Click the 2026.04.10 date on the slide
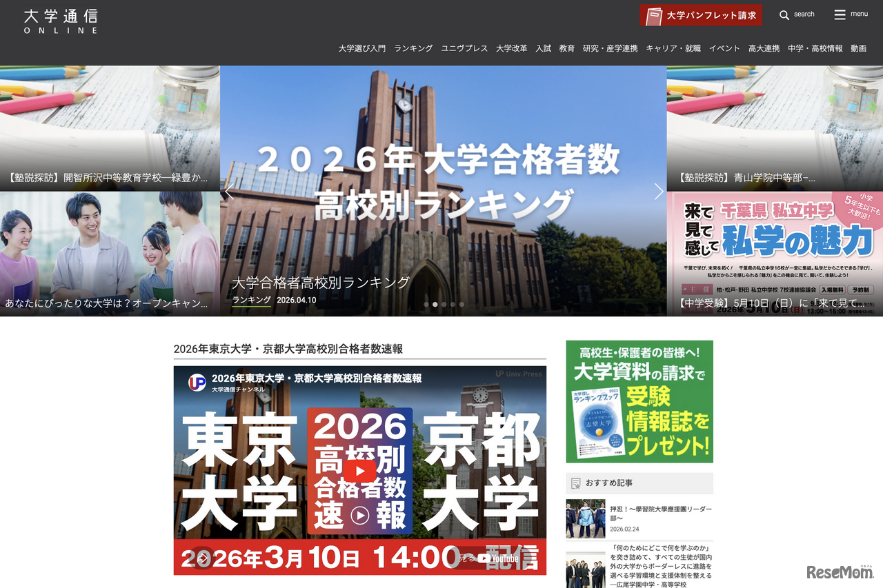Viewport: 883px width, 588px height. pos(296,301)
